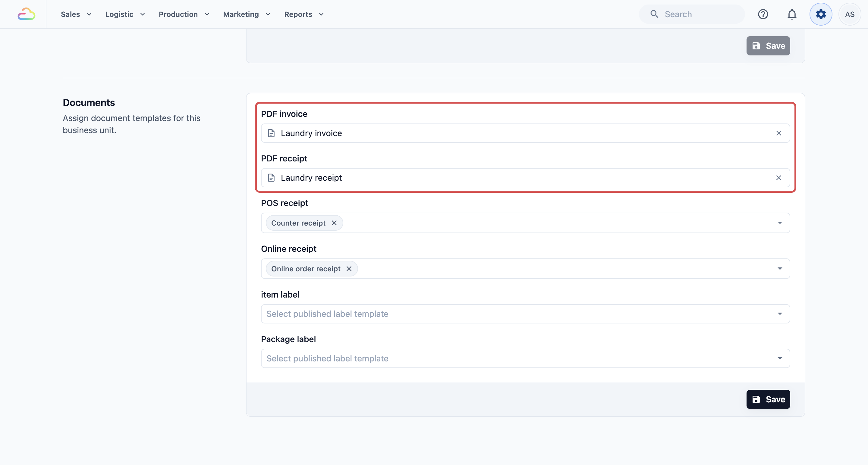Open the item label template dropdown
Viewport: 868px width, 465px height.
point(525,314)
